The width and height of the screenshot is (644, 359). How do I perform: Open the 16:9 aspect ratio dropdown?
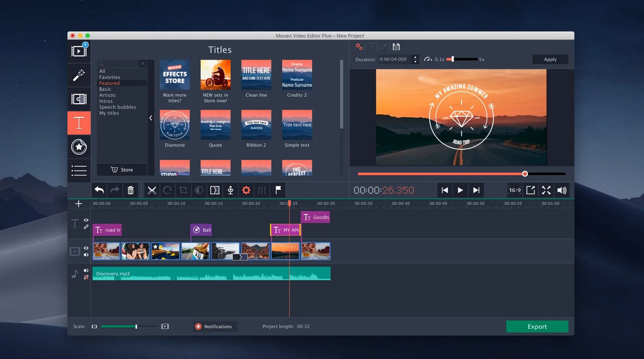point(515,190)
